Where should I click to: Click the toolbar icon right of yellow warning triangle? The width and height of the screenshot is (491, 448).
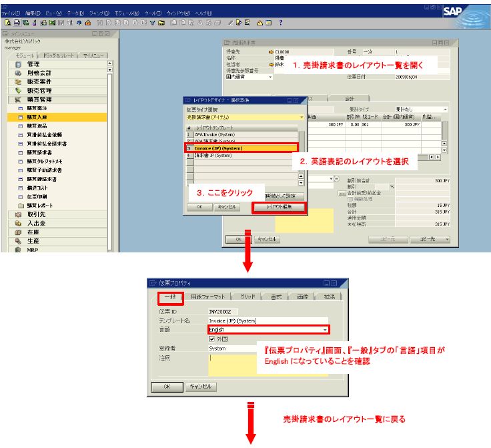pos(269,23)
